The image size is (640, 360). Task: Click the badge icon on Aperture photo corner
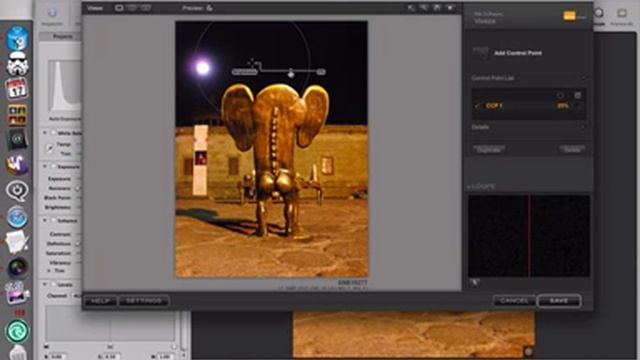[x=528, y=351]
